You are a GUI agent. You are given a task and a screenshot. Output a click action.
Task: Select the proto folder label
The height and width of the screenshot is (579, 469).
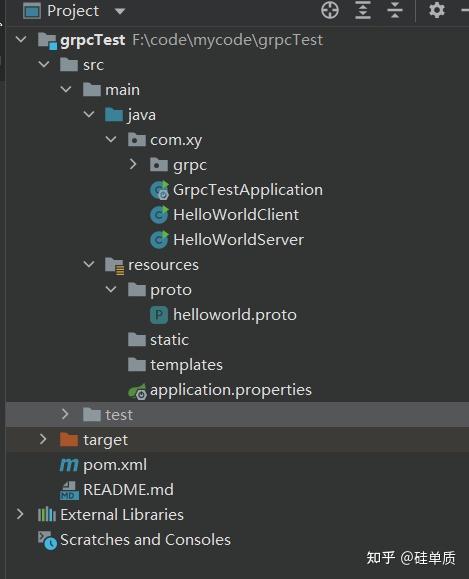[171, 291]
